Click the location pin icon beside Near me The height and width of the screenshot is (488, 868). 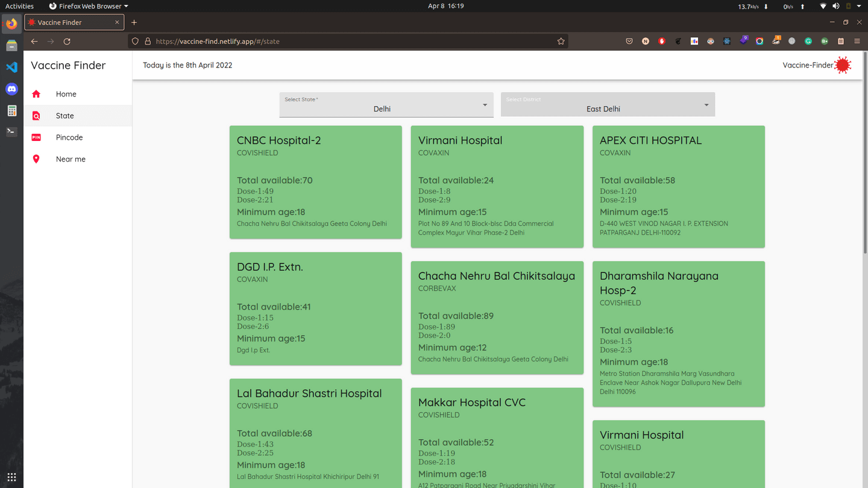point(36,159)
